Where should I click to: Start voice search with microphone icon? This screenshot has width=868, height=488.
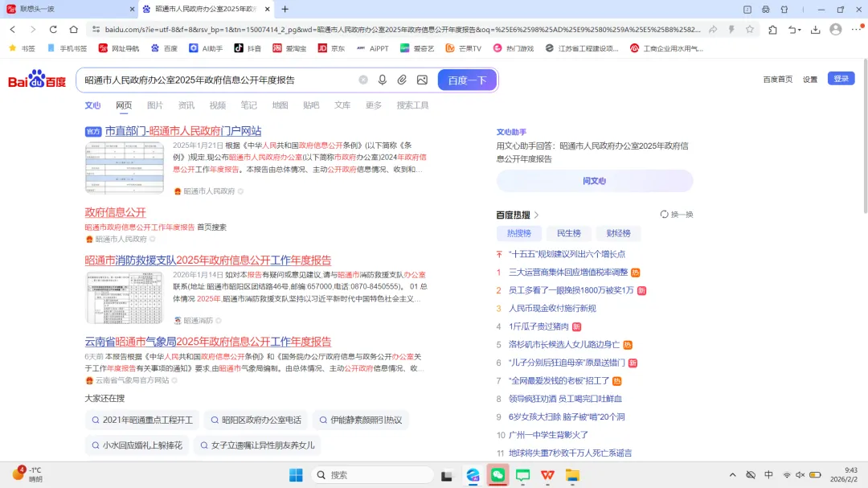(x=382, y=80)
